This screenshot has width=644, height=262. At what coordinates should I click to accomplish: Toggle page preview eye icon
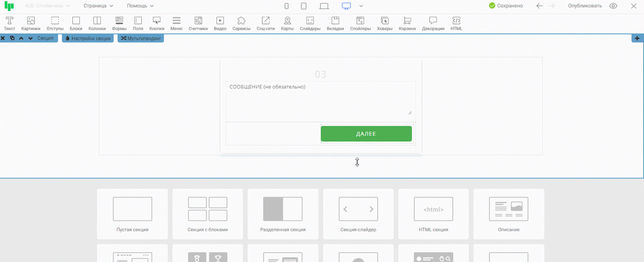click(x=613, y=6)
